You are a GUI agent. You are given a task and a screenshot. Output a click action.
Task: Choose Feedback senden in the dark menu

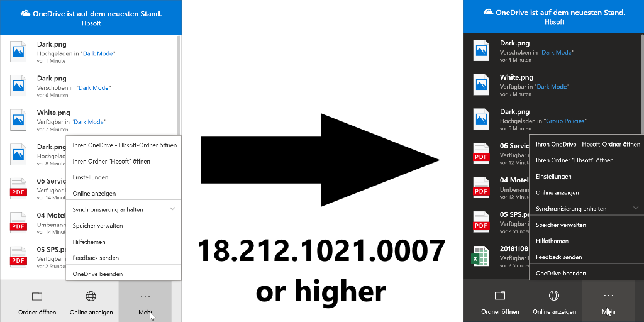tap(558, 257)
